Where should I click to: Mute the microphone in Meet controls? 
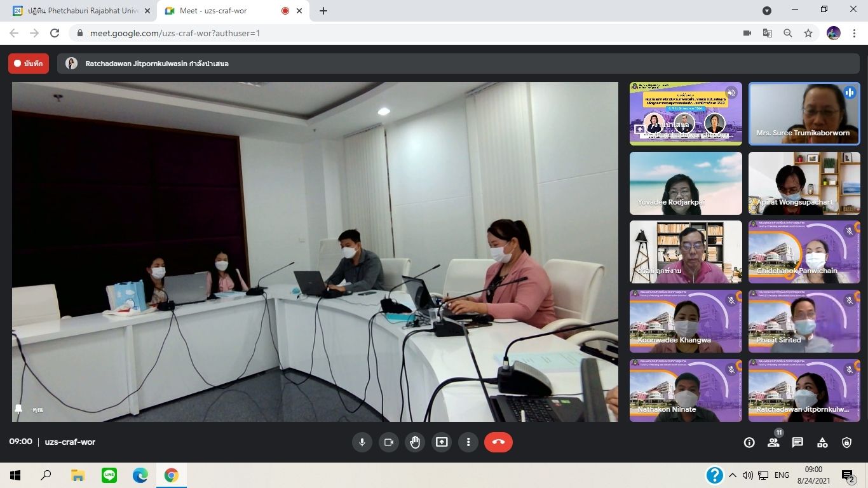(362, 442)
